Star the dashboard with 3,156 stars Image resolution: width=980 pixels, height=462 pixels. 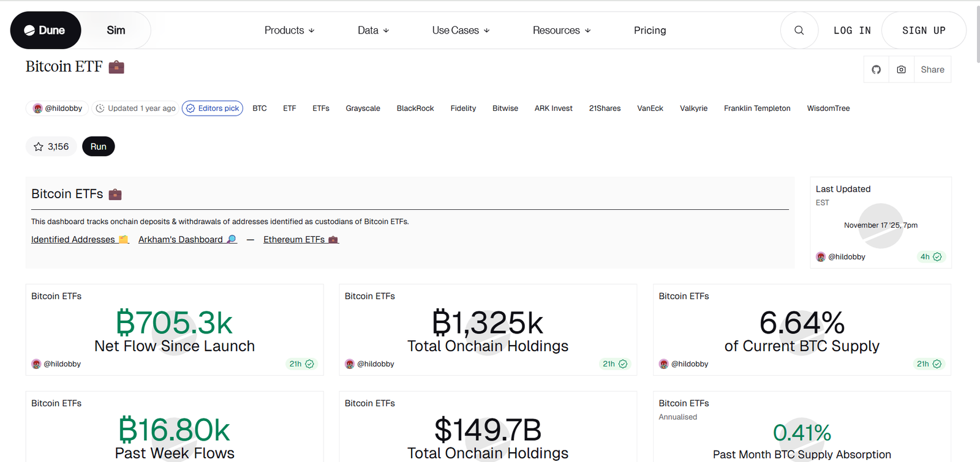[51, 147]
